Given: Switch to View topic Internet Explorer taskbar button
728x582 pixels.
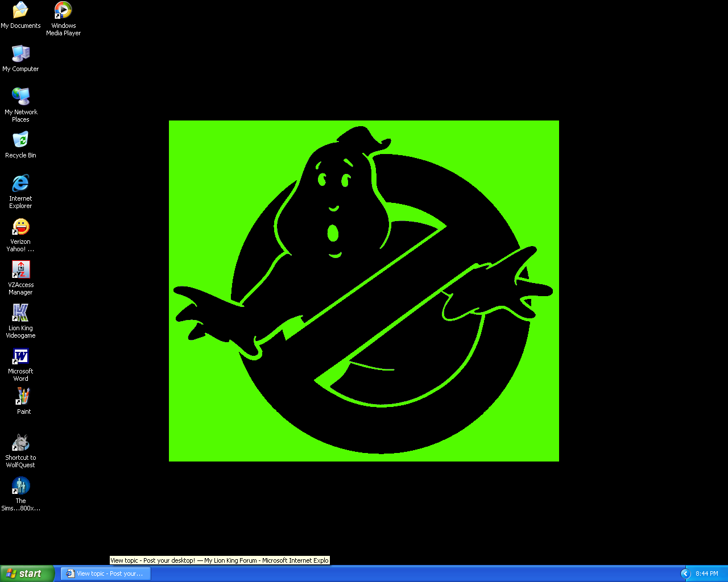Looking at the screenshot, I should (x=106, y=573).
